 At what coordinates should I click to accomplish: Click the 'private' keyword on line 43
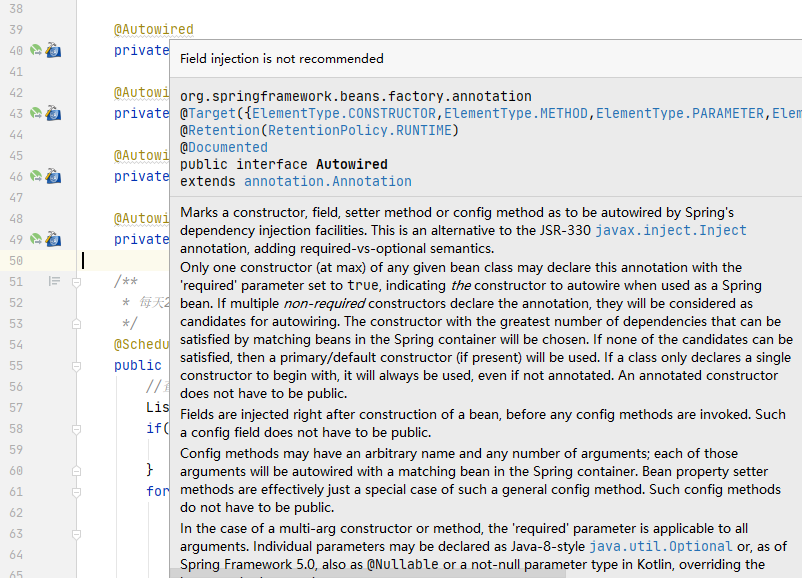141,114
